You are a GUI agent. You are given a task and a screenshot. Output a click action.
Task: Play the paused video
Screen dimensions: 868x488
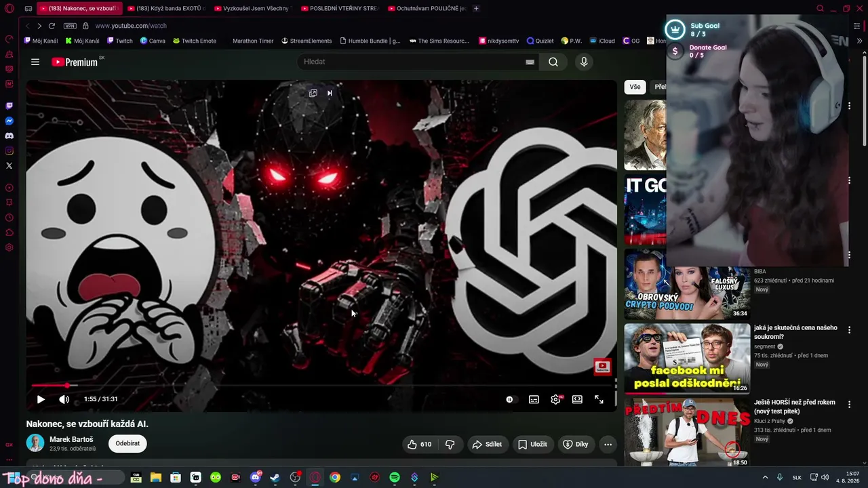click(x=41, y=399)
